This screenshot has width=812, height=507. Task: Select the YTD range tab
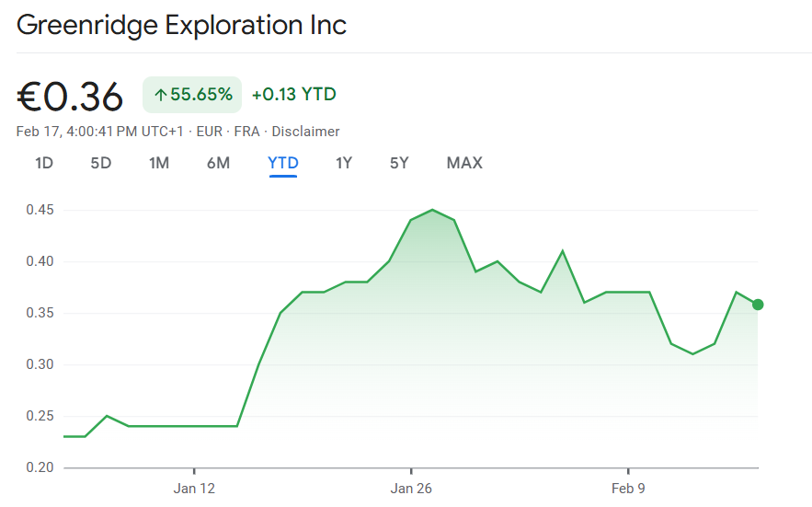click(x=283, y=163)
